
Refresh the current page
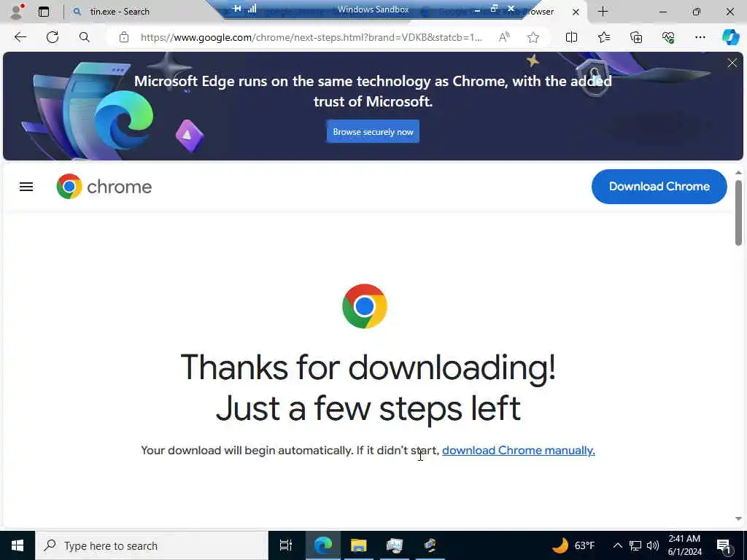53,37
